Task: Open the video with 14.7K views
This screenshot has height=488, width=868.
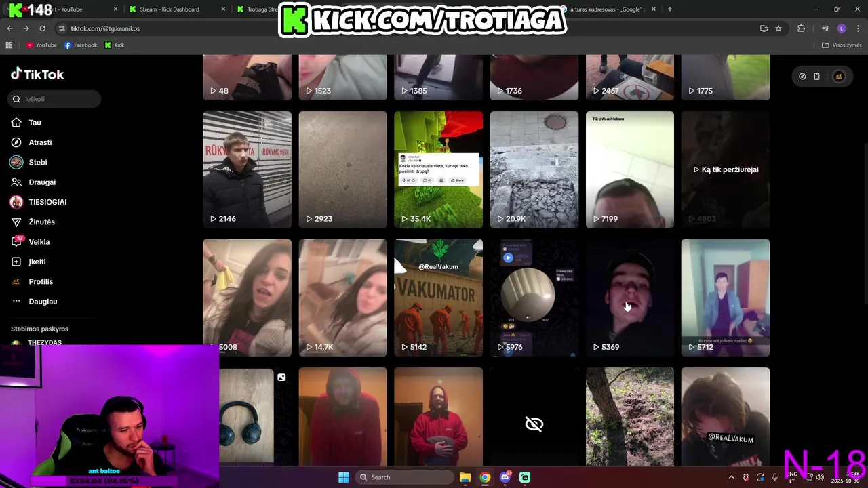Action: click(x=342, y=298)
